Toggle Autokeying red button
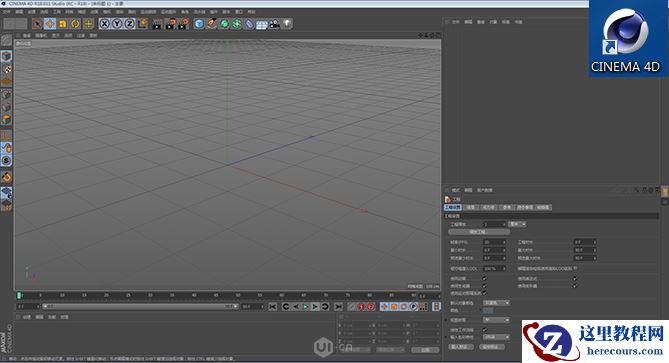Screen dimensions: 669x363 coord(361,307)
